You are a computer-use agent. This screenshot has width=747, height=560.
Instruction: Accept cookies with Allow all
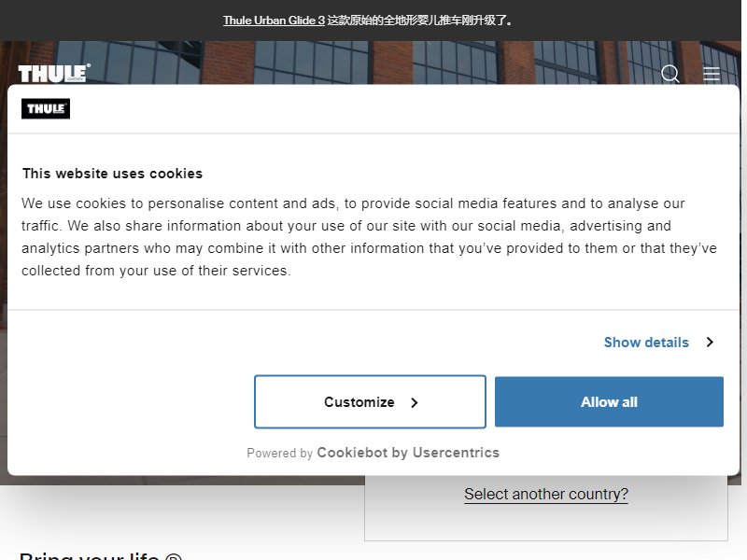609,402
